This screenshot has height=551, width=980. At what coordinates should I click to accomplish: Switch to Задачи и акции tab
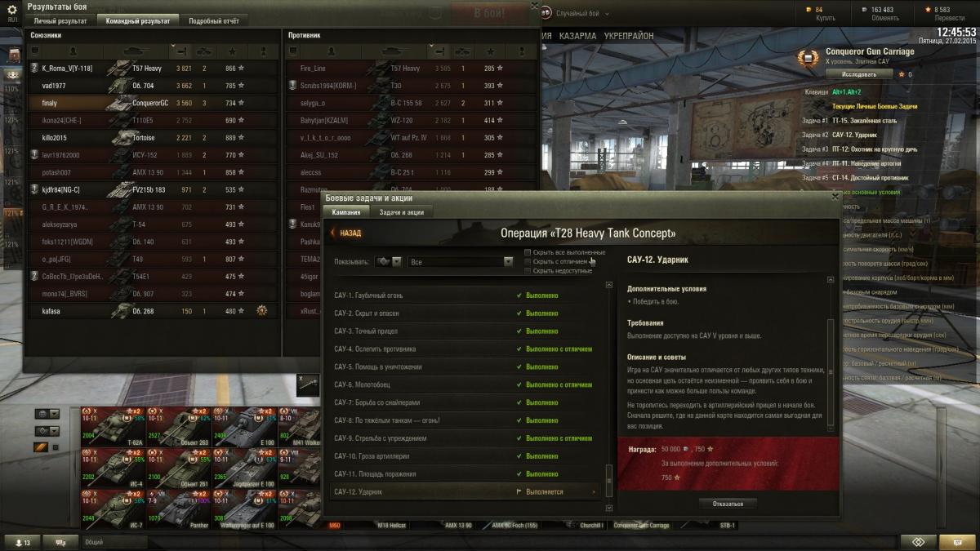(400, 212)
